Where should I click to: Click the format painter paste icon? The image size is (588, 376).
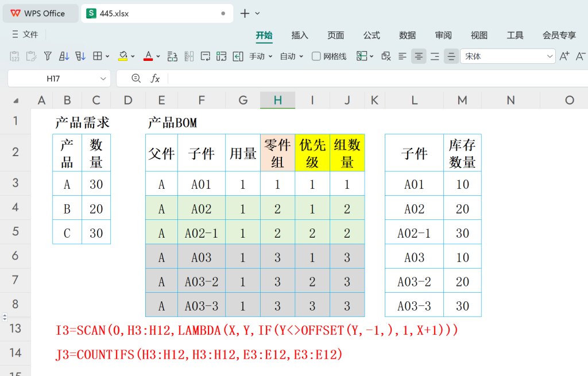[31, 56]
